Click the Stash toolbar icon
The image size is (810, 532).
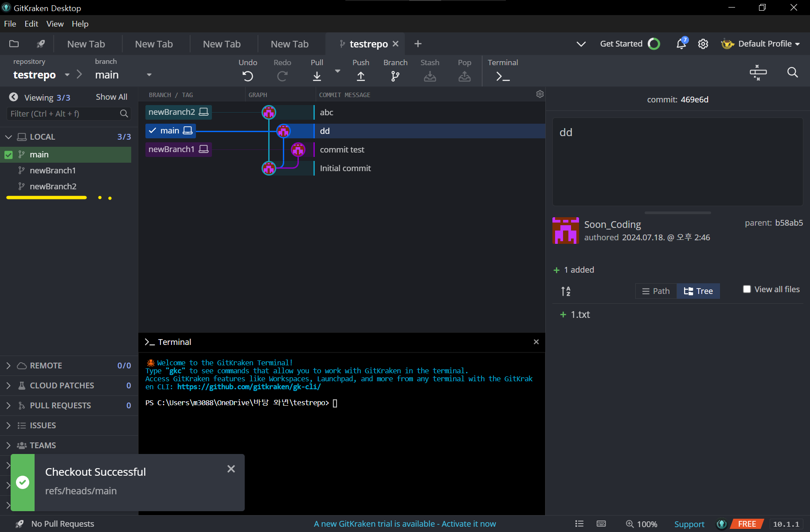tap(430, 76)
